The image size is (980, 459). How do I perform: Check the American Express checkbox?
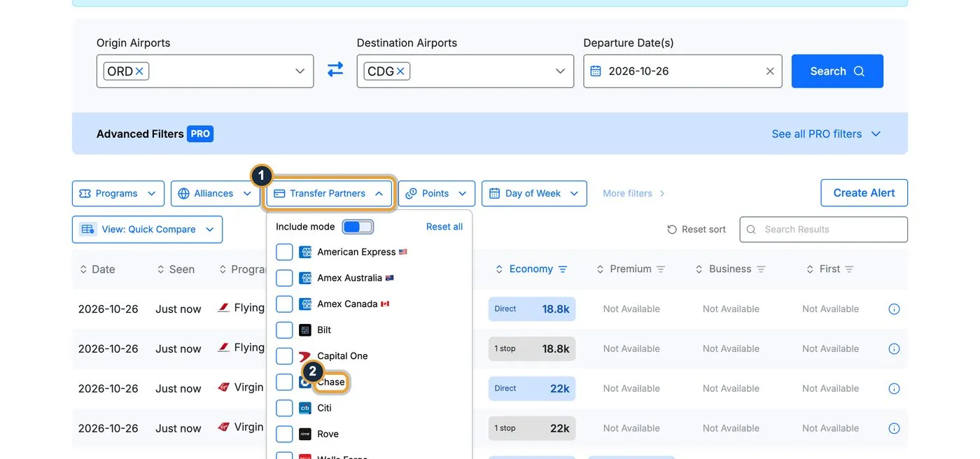tap(284, 252)
